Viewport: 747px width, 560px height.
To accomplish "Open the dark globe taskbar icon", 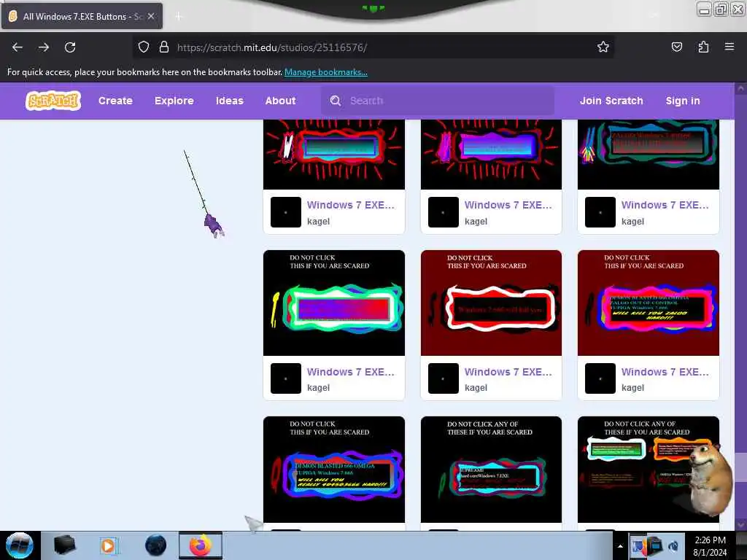I will (155, 545).
